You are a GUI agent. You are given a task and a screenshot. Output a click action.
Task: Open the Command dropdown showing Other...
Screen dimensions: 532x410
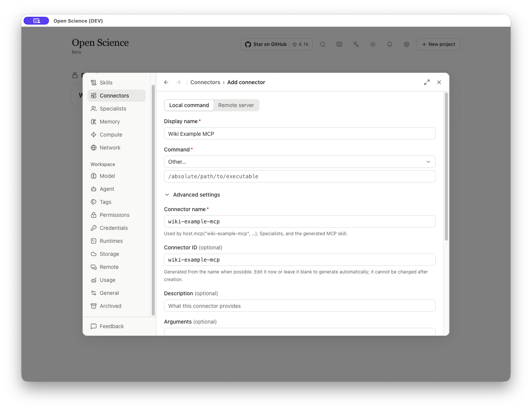[x=300, y=162]
